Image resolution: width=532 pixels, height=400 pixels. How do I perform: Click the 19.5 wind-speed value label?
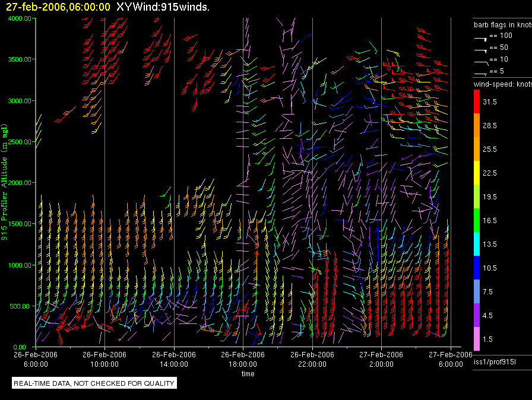click(490, 196)
